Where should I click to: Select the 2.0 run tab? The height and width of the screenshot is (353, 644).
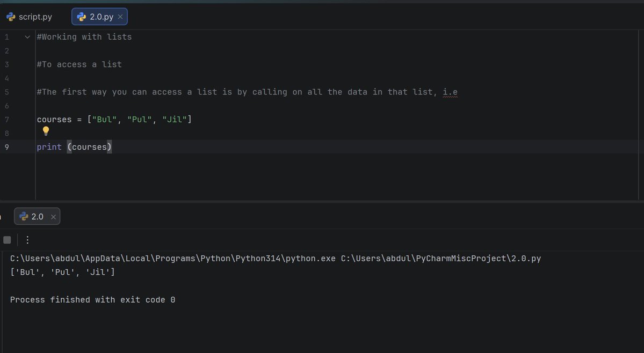coord(37,217)
